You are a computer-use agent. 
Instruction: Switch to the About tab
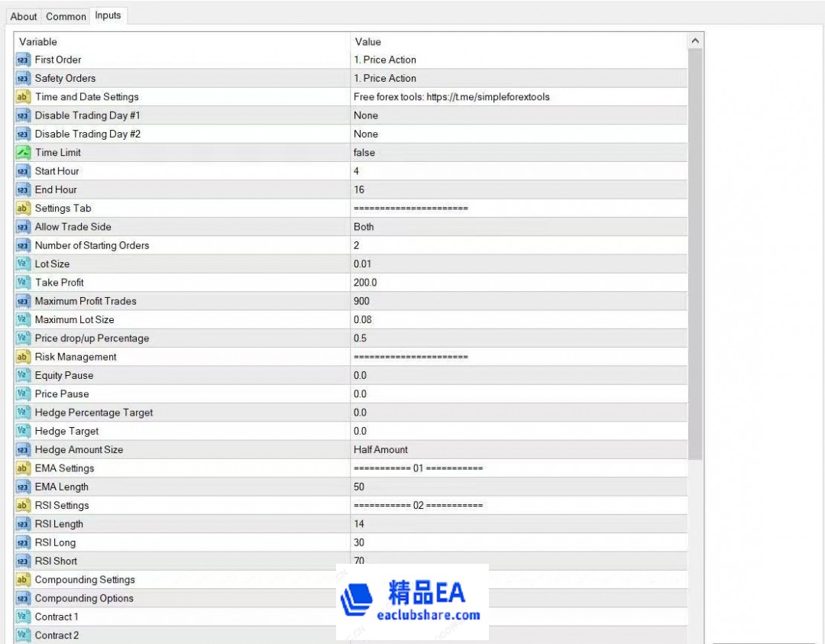tap(24, 16)
